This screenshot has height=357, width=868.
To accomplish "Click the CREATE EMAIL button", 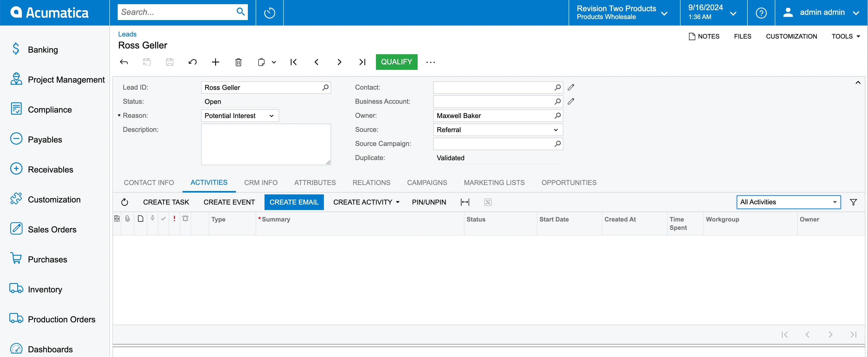I will coord(294,202).
